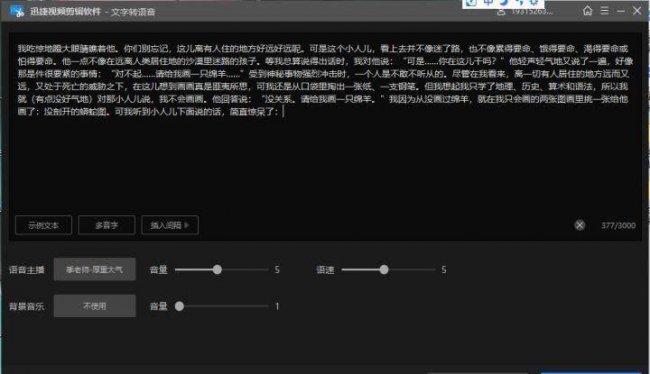Go to home via house icon

click(x=587, y=10)
